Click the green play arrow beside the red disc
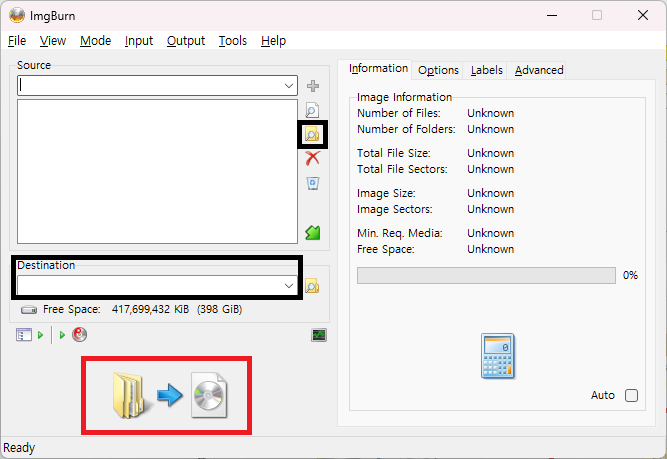 pos(62,335)
